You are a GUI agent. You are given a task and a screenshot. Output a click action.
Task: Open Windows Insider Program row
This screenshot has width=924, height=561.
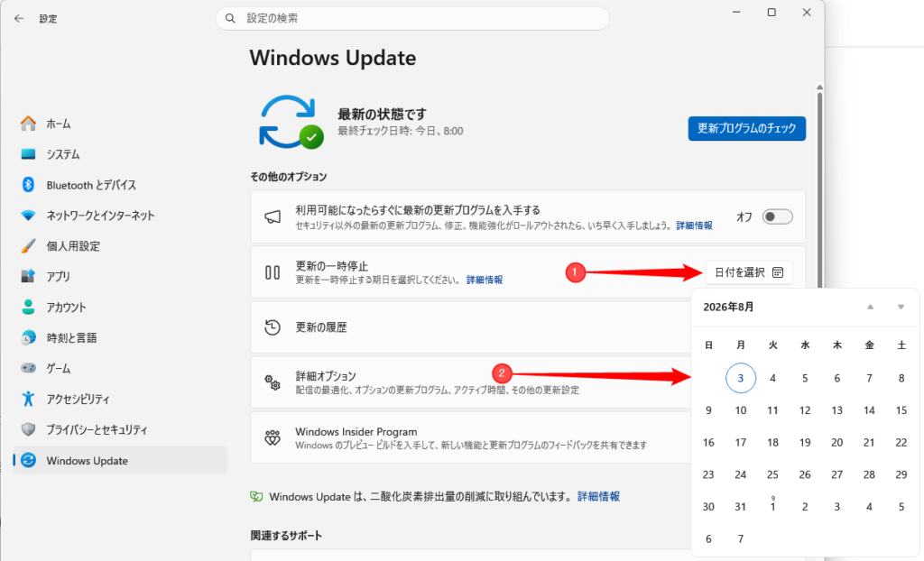pos(471,437)
